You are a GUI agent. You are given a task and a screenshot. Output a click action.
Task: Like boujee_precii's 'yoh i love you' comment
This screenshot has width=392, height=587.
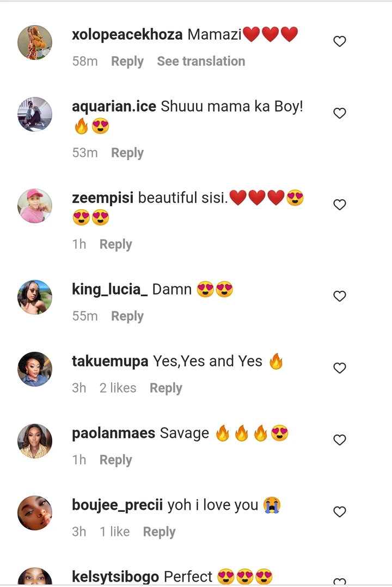click(x=340, y=512)
